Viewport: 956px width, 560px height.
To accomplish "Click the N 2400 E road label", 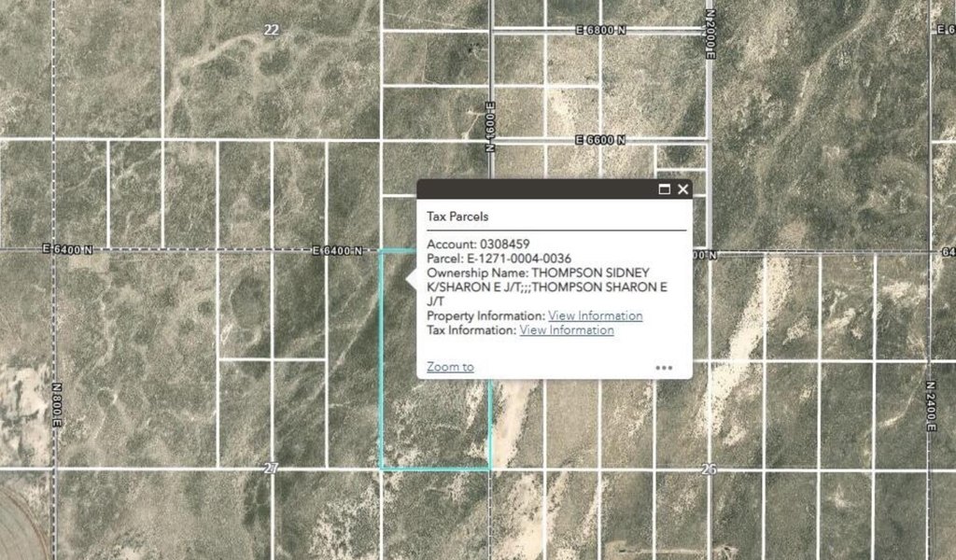I will 931,406.
